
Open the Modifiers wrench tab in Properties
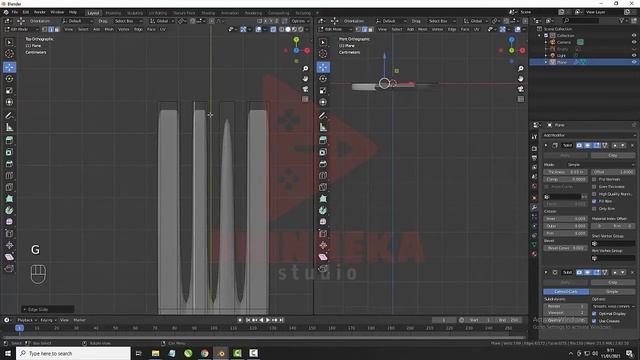(534, 207)
